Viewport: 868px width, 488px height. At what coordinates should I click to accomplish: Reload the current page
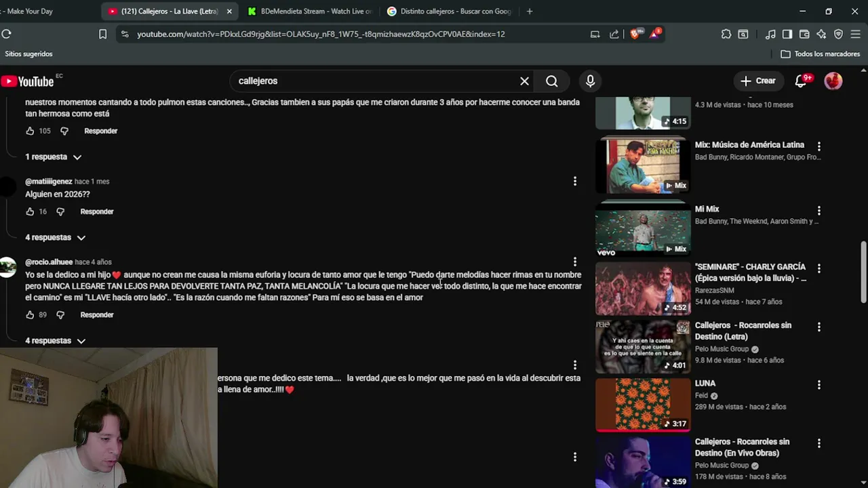[x=7, y=34]
